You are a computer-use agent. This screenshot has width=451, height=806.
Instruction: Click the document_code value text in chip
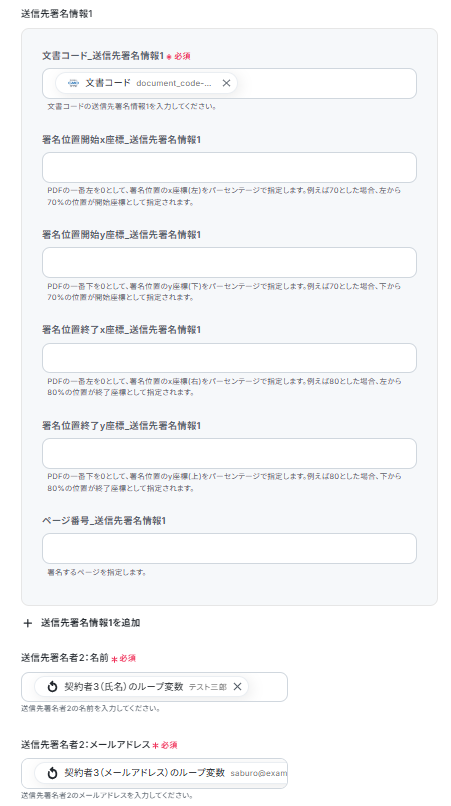[174, 83]
